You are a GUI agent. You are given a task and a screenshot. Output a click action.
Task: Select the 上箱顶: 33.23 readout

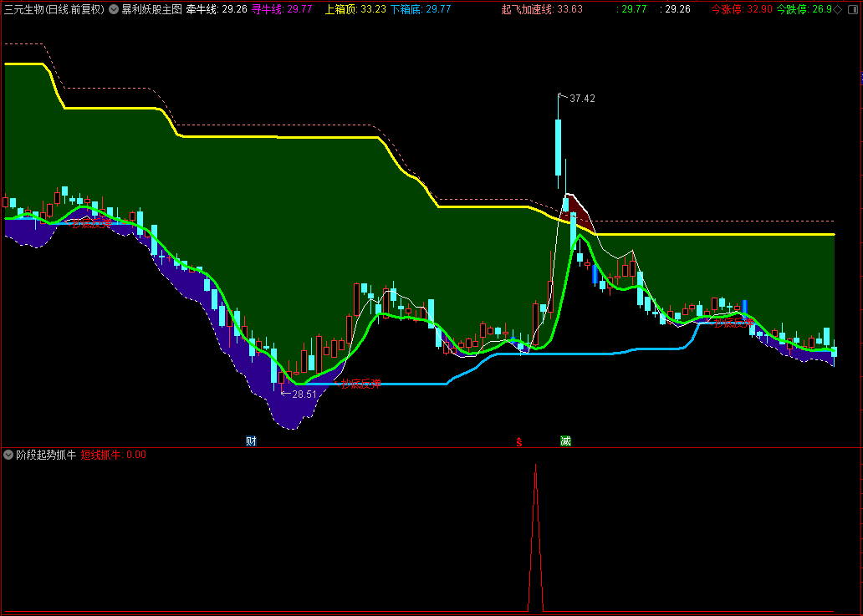point(355,9)
